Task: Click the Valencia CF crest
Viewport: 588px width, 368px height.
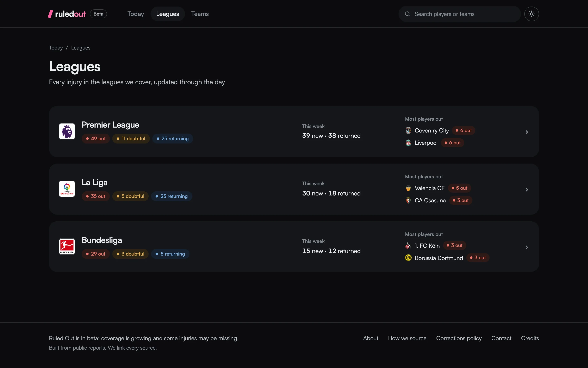Action: pos(408,188)
